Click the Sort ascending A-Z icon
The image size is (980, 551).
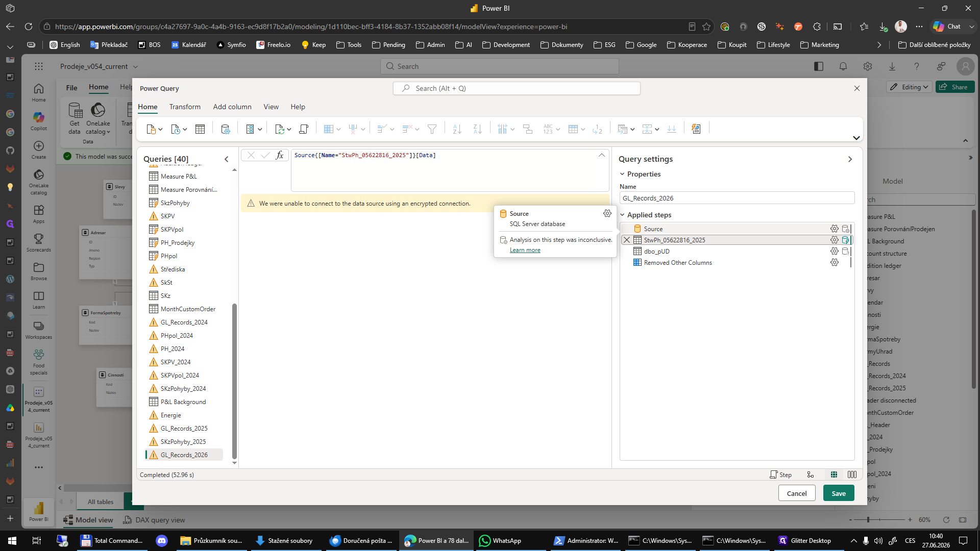coord(457,129)
